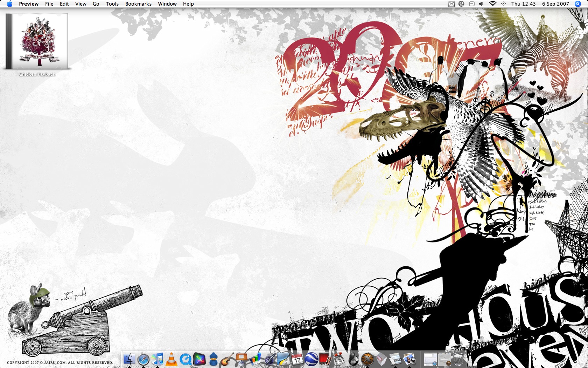Click the mail envelope menu bar icon
Screen dimensions: 588x368
(x=451, y=4)
